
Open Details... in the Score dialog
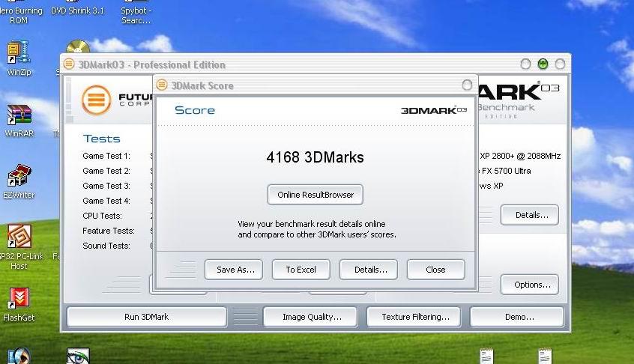[x=369, y=270]
